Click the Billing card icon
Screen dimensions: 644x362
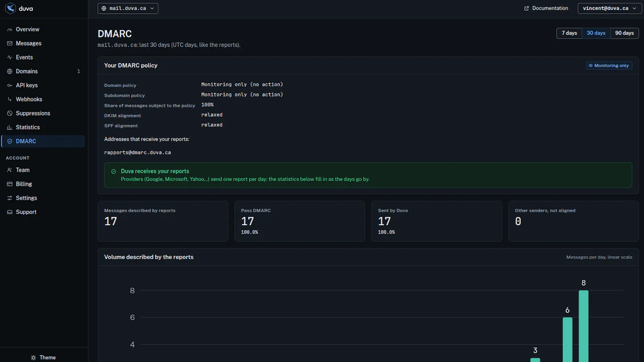pyautogui.click(x=10, y=184)
